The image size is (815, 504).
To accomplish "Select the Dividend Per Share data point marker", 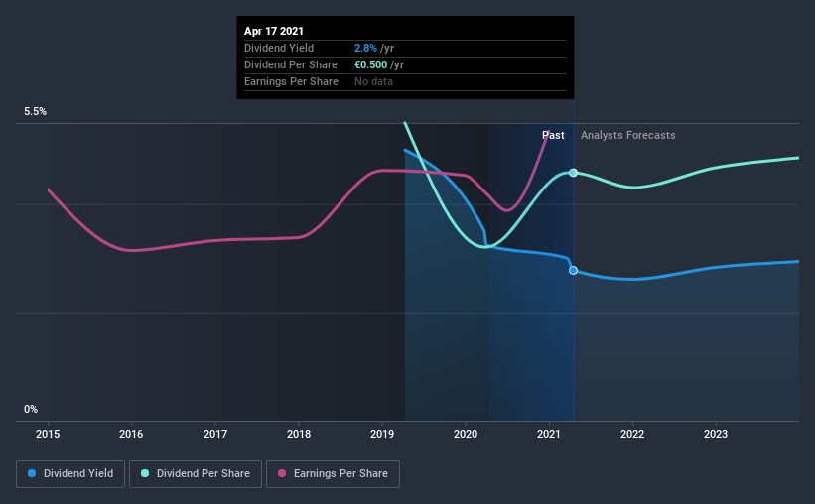I will coord(573,173).
